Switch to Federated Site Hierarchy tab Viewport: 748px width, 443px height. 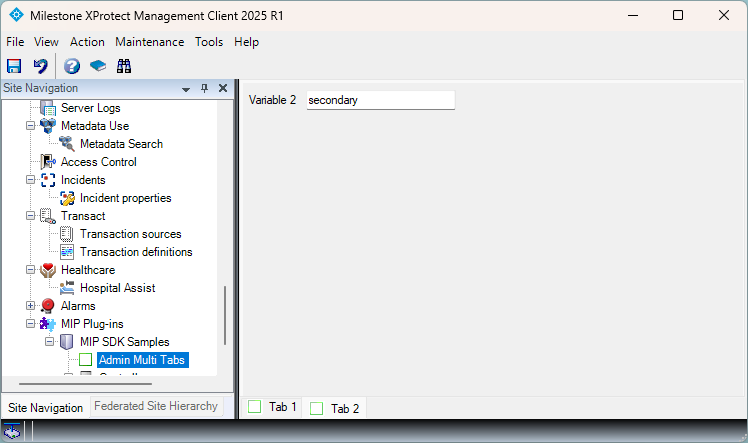[x=155, y=406]
